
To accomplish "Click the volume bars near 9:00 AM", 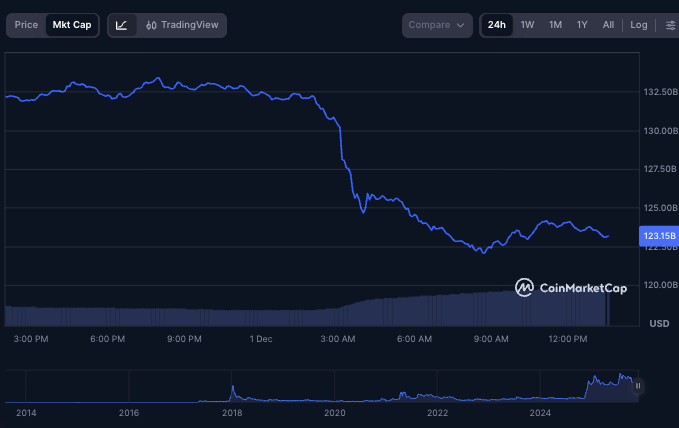I will (x=491, y=308).
